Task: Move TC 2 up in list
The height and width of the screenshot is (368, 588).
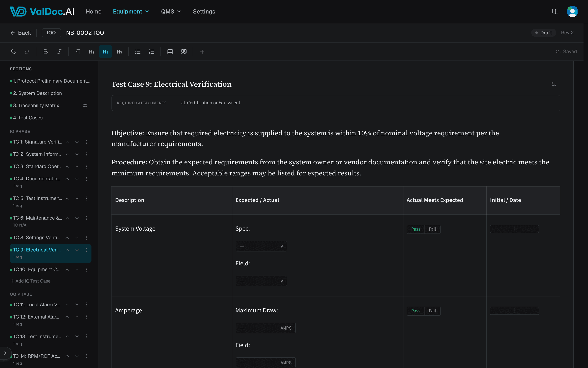Action: pyautogui.click(x=67, y=154)
